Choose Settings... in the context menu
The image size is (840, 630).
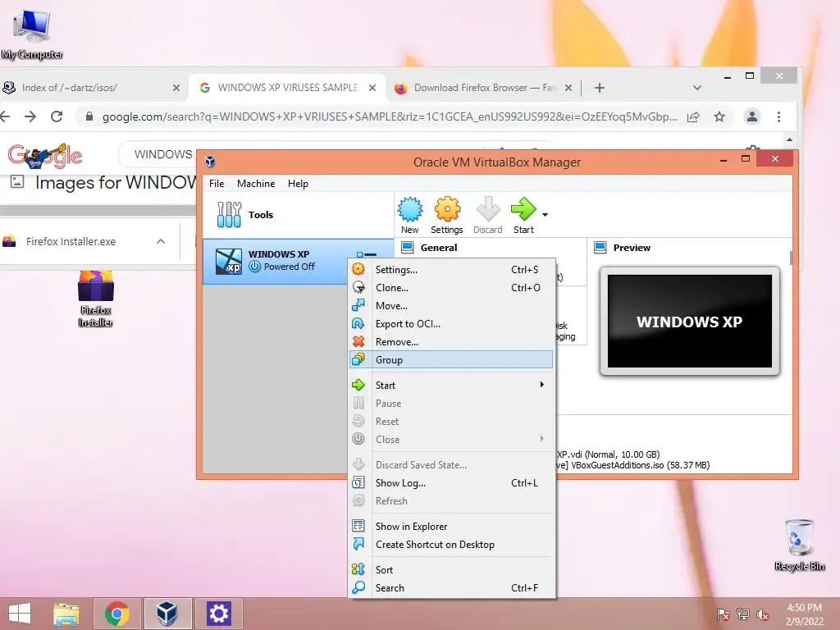452,269
